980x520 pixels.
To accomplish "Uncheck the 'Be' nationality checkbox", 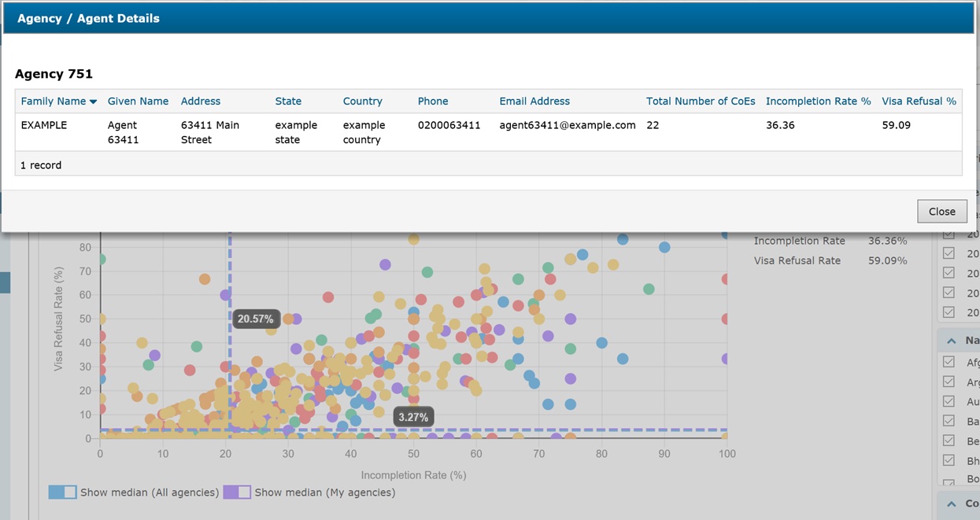I will tap(949, 441).
